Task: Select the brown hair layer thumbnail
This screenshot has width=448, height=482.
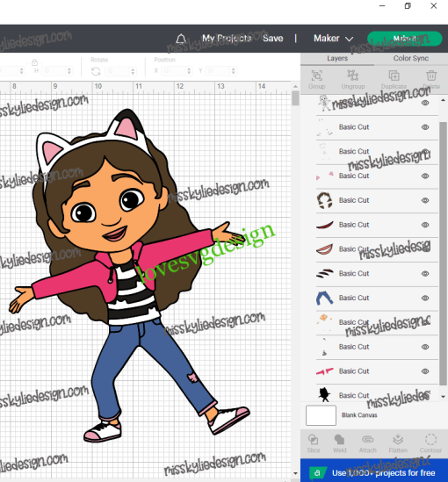Action: pyautogui.click(x=325, y=200)
